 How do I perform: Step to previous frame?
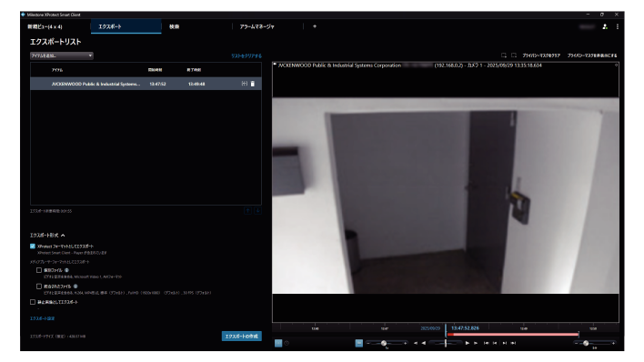[x=415, y=343]
